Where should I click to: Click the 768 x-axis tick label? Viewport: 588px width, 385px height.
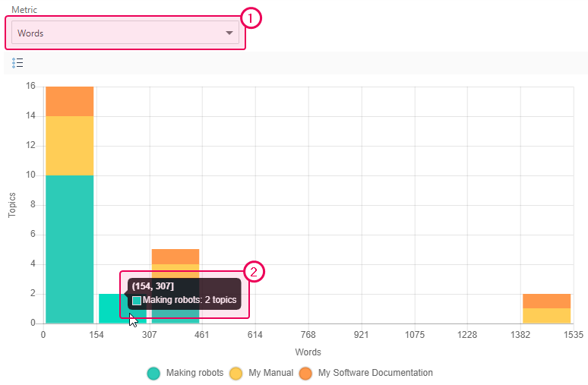pos(308,334)
